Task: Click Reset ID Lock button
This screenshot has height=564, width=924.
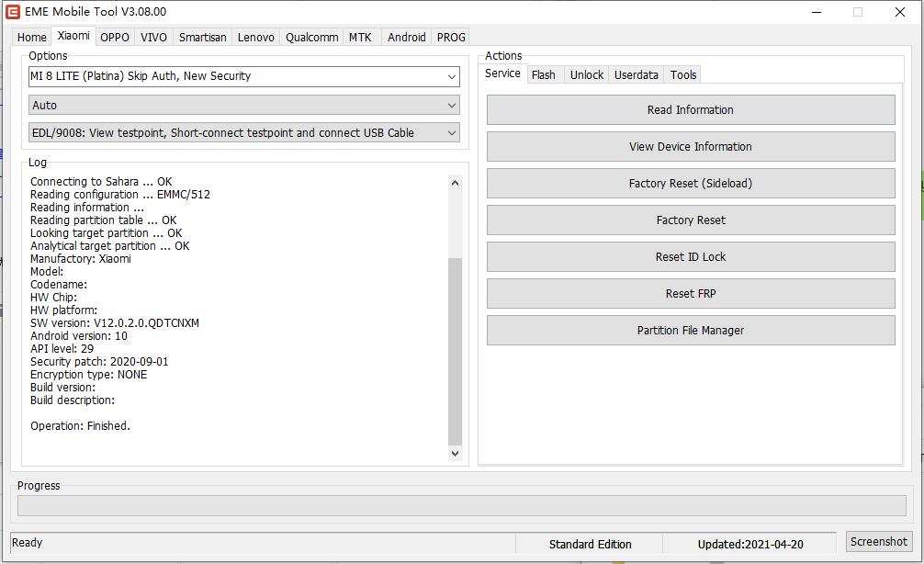Action: click(691, 257)
